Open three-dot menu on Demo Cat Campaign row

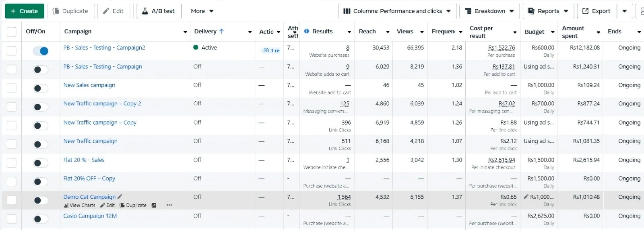pyautogui.click(x=169, y=205)
